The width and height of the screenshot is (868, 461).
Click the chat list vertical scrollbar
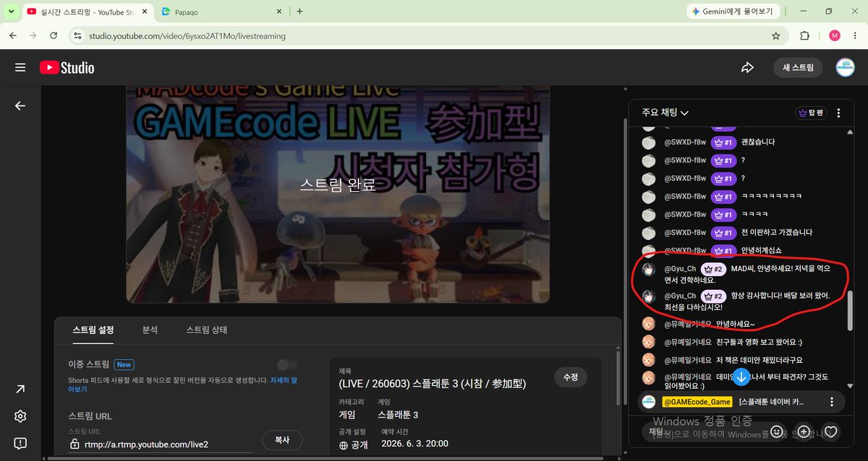851,311
